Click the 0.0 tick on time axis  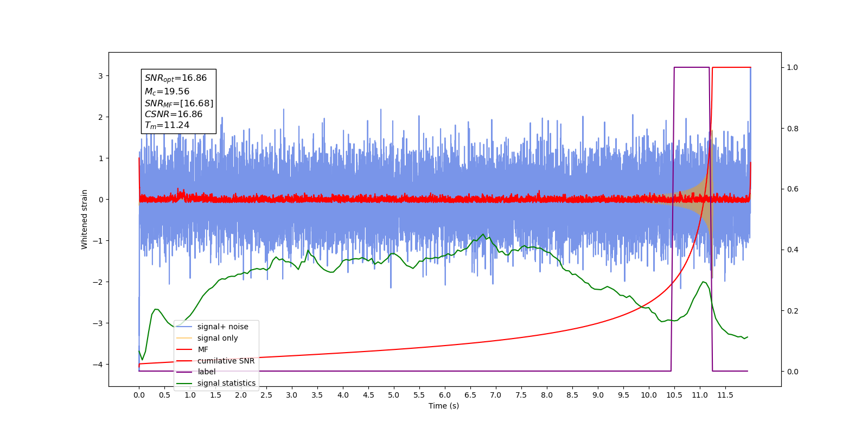coord(139,395)
